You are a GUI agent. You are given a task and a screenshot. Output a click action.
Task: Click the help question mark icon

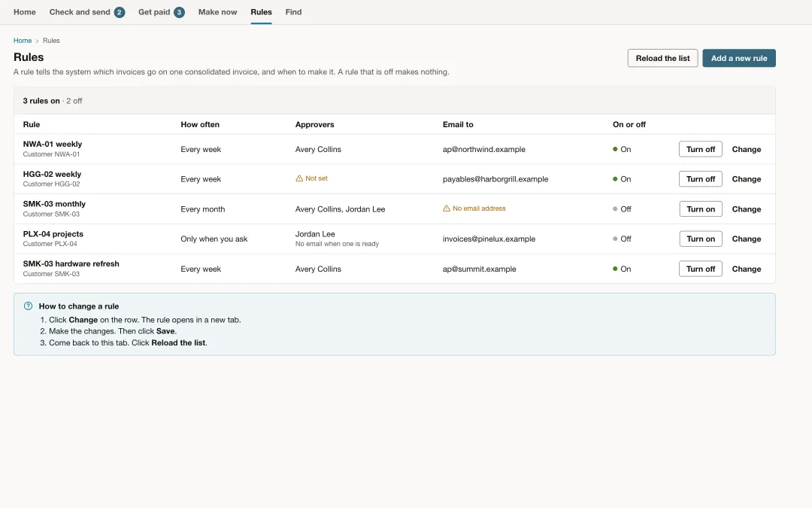tap(28, 306)
